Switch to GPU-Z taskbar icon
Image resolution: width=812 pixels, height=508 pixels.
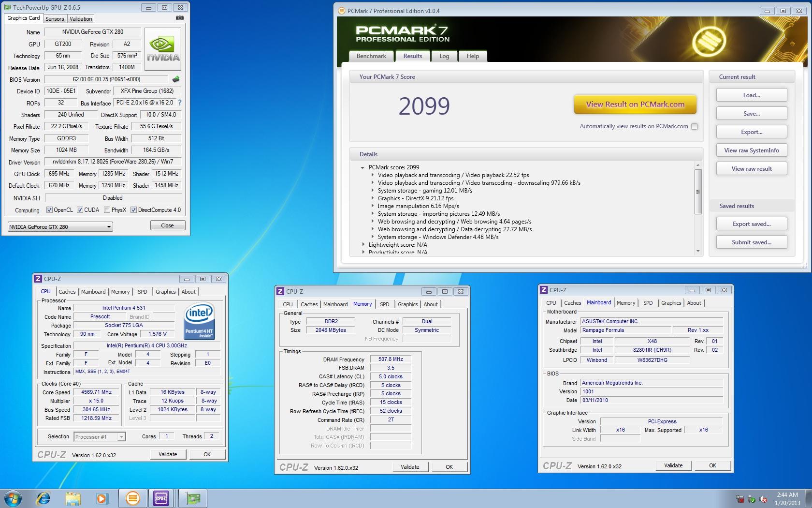[x=193, y=498]
